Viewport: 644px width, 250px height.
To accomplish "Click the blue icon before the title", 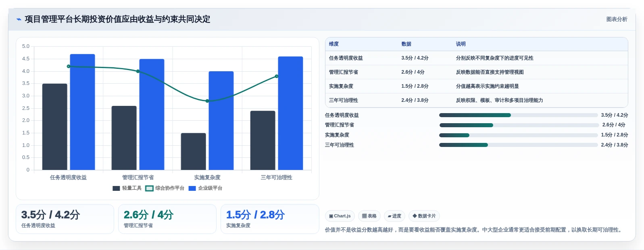I will tap(19, 19).
